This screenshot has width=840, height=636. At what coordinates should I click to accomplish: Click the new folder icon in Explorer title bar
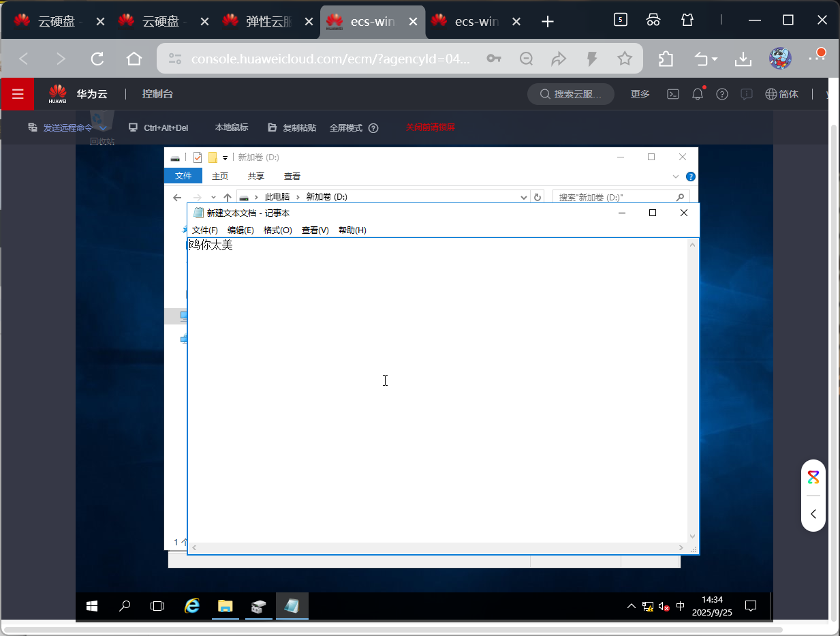[x=213, y=157]
